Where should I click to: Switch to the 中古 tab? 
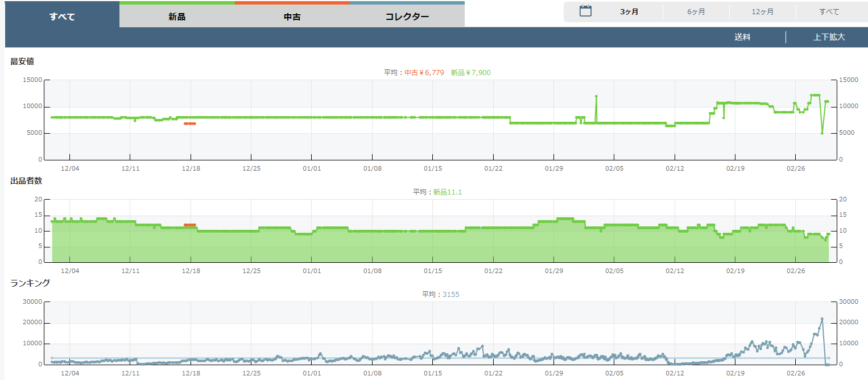click(292, 16)
